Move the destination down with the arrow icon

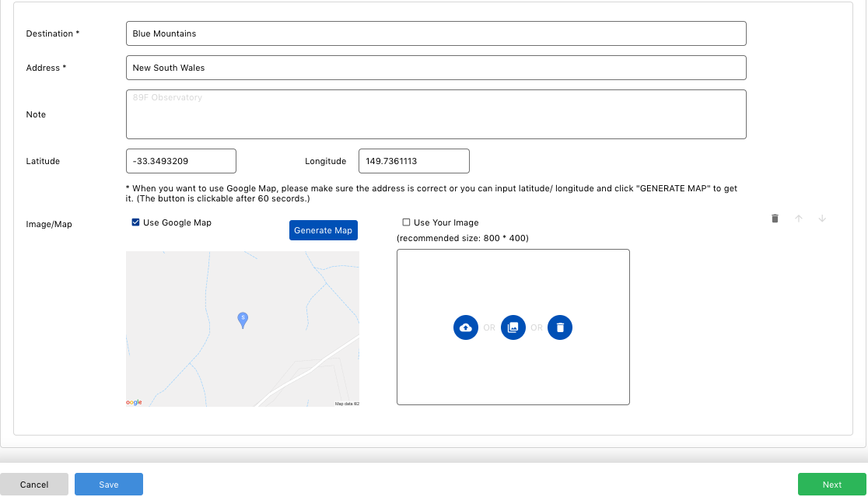coord(823,219)
